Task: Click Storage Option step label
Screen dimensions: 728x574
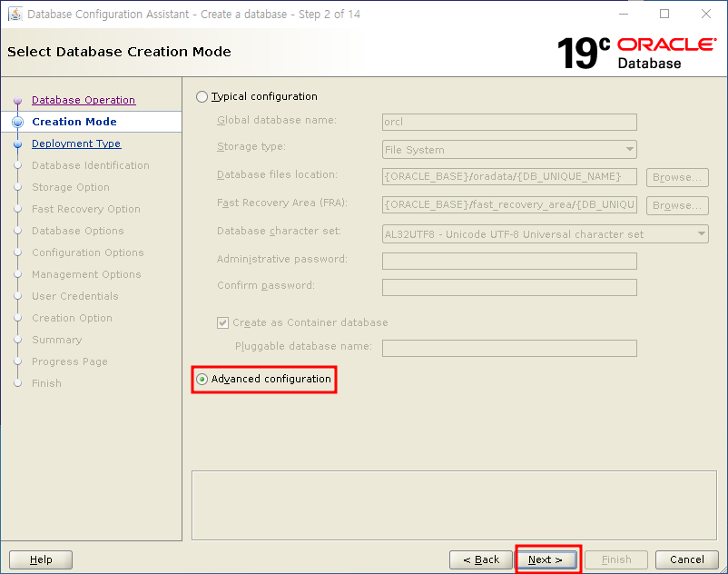Action: point(71,187)
